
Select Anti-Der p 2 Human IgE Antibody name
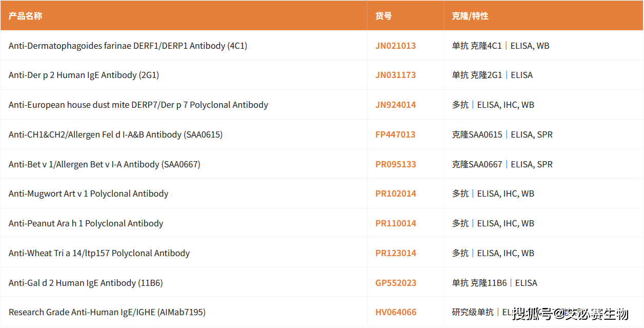pos(84,75)
